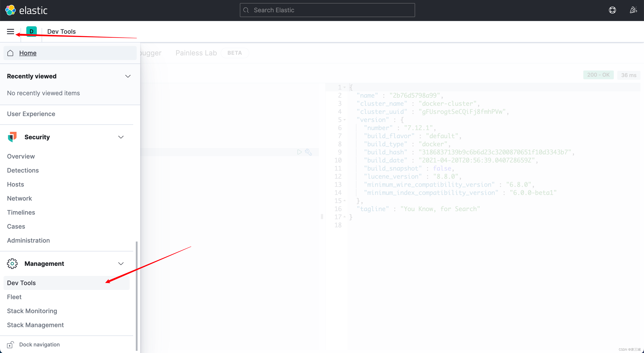The width and height of the screenshot is (644, 353).
Task: Click the send request play icon
Action: [299, 152]
